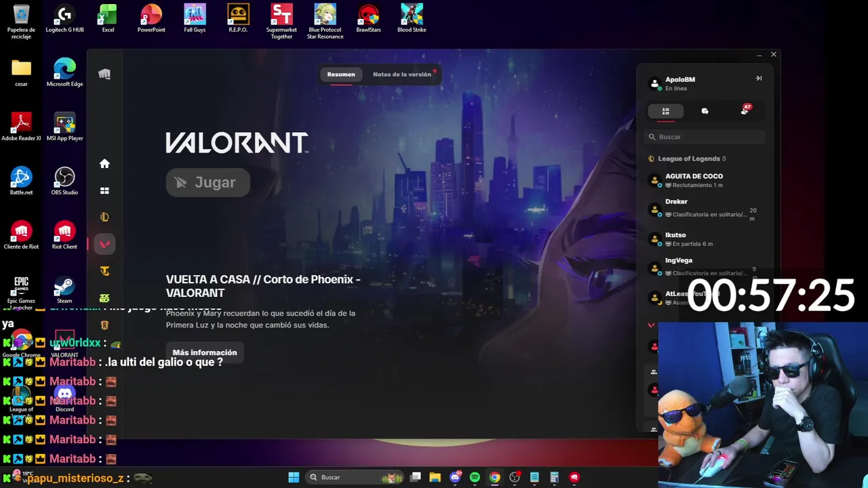Open friend requests showing 47 pending
Viewport: 868px width, 488px height.
tap(745, 110)
